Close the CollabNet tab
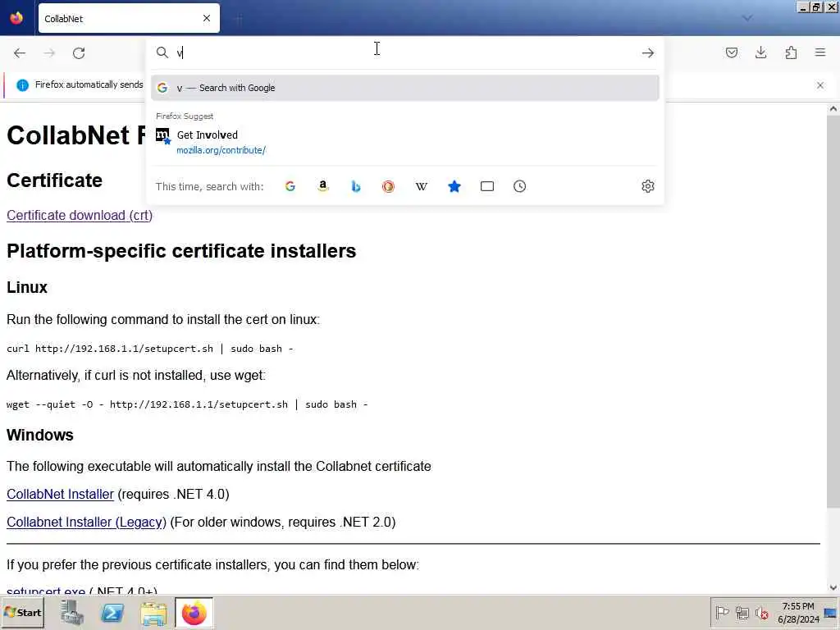 click(206, 18)
